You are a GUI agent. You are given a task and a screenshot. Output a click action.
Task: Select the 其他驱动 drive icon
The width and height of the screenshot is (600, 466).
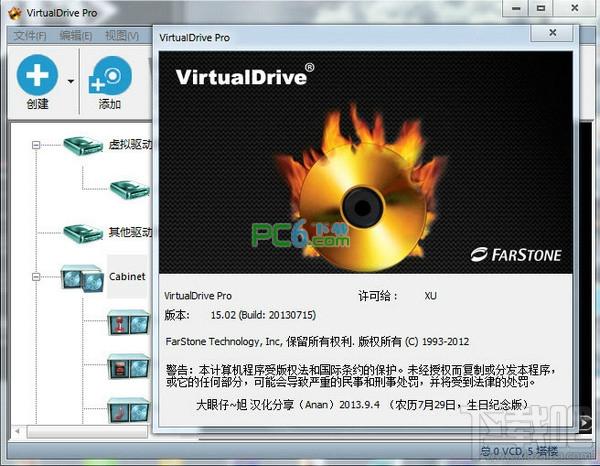(83, 233)
